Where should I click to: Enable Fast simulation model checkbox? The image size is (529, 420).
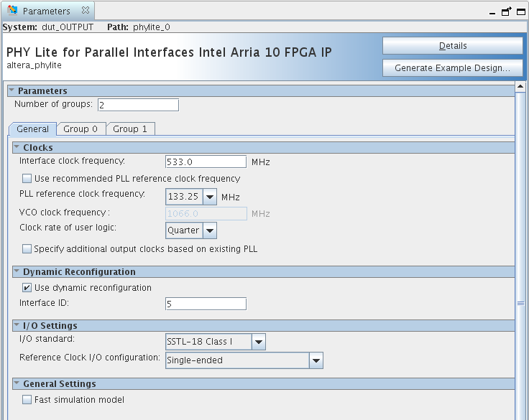27,400
